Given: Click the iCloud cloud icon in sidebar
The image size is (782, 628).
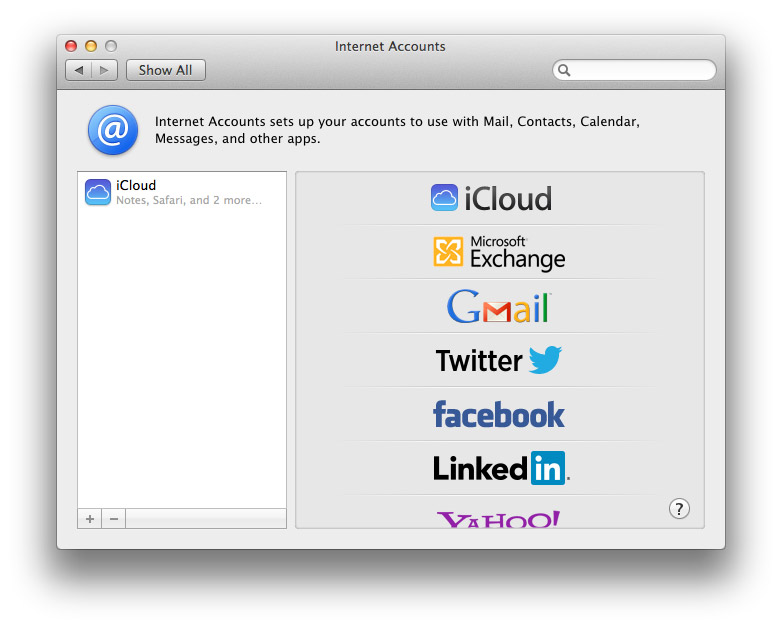Looking at the screenshot, I should [x=98, y=193].
